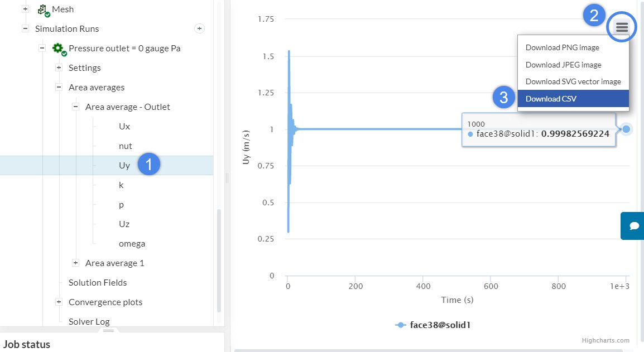The height and width of the screenshot is (352, 644).
Task: Click the Mesh icon in tree
Action: (x=43, y=9)
